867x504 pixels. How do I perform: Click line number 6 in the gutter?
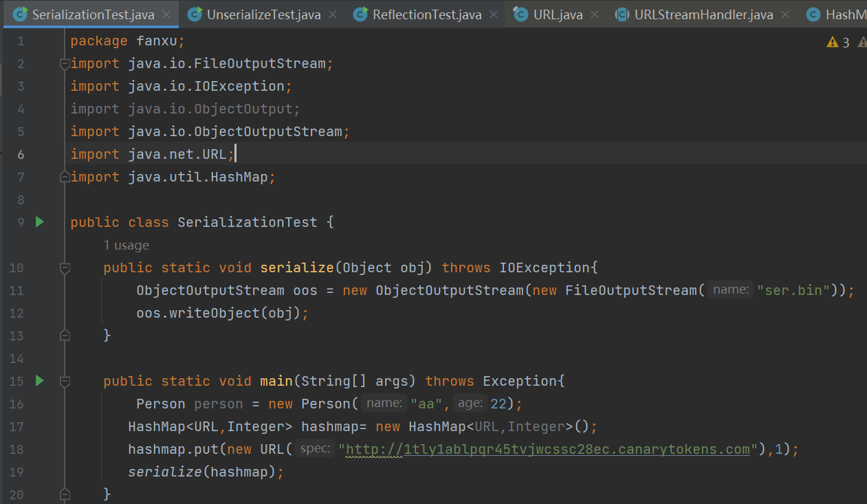(x=19, y=154)
